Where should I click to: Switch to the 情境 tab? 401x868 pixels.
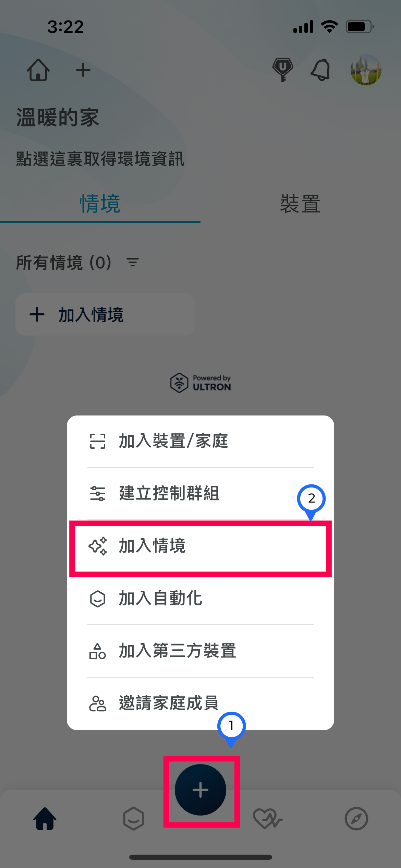pos(100,204)
